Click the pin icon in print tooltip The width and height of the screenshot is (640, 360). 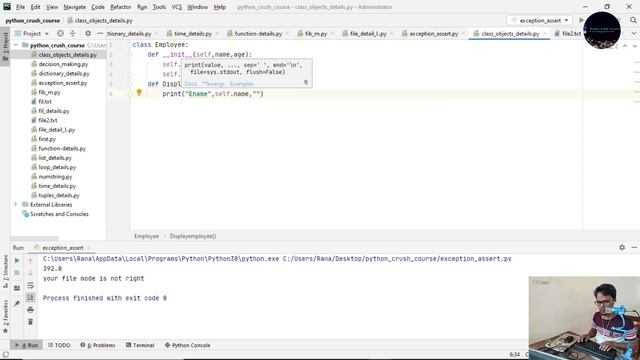click(x=306, y=83)
